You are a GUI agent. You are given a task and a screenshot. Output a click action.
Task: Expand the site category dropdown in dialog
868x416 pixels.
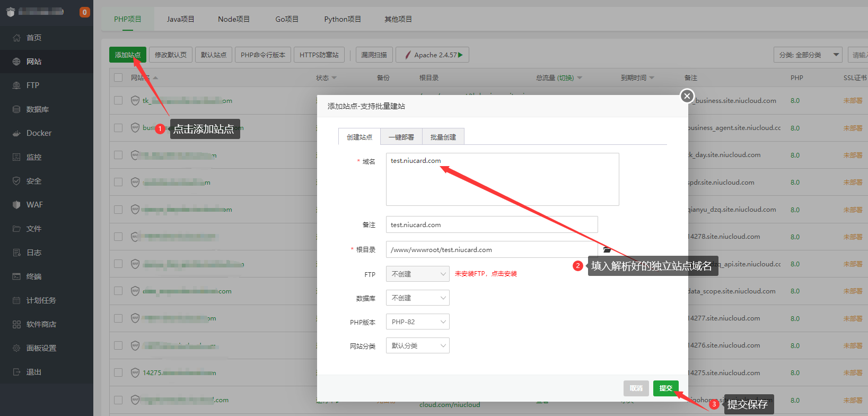pos(417,345)
